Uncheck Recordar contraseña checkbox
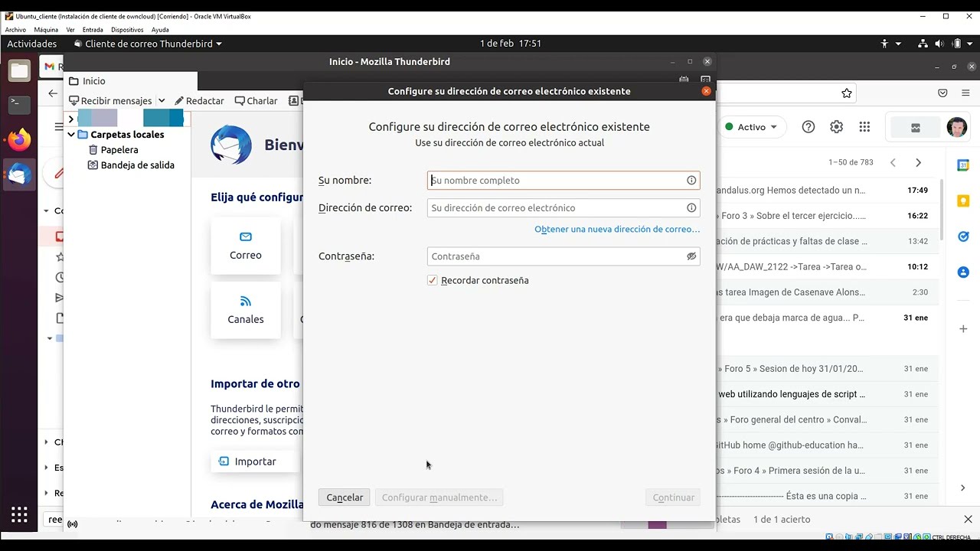This screenshot has height=551, width=980. pos(433,281)
